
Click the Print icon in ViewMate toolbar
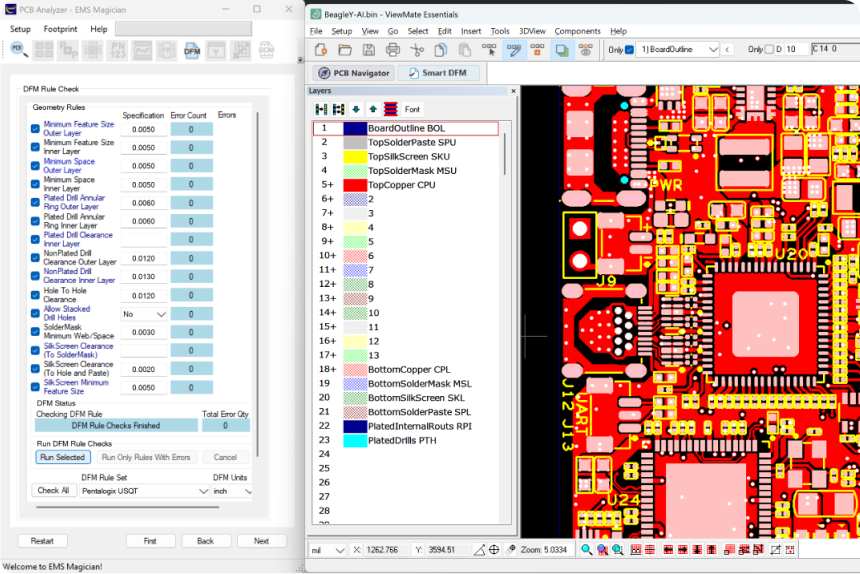pos(393,50)
